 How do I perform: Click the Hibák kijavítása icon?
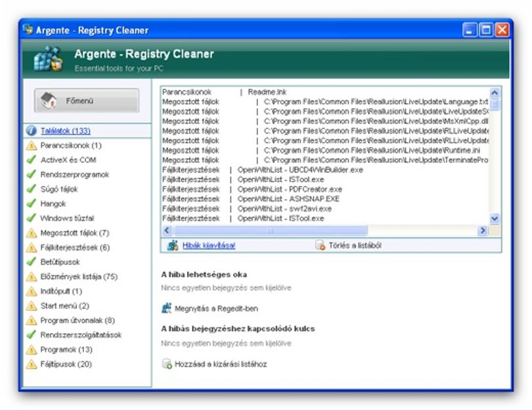click(x=173, y=245)
